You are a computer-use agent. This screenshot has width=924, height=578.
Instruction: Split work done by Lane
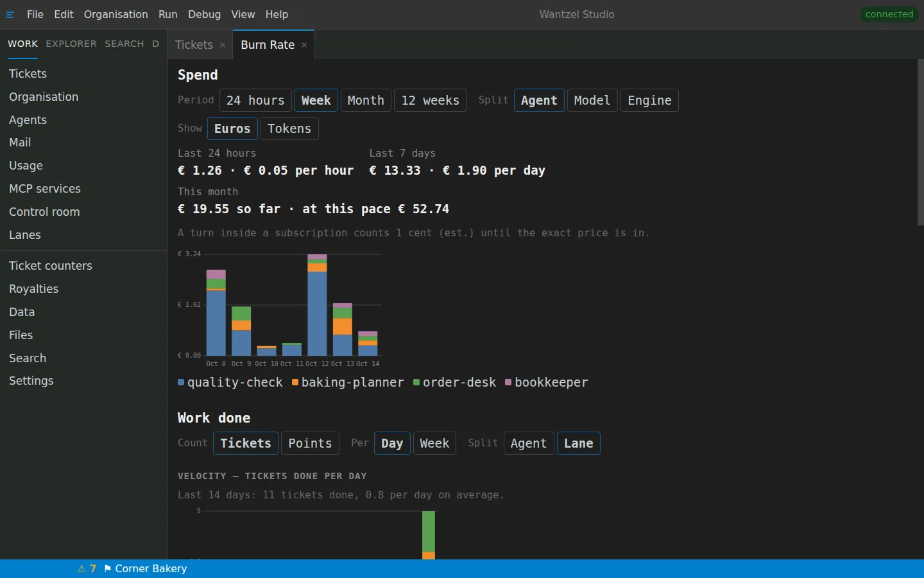click(x=579, y=443)
